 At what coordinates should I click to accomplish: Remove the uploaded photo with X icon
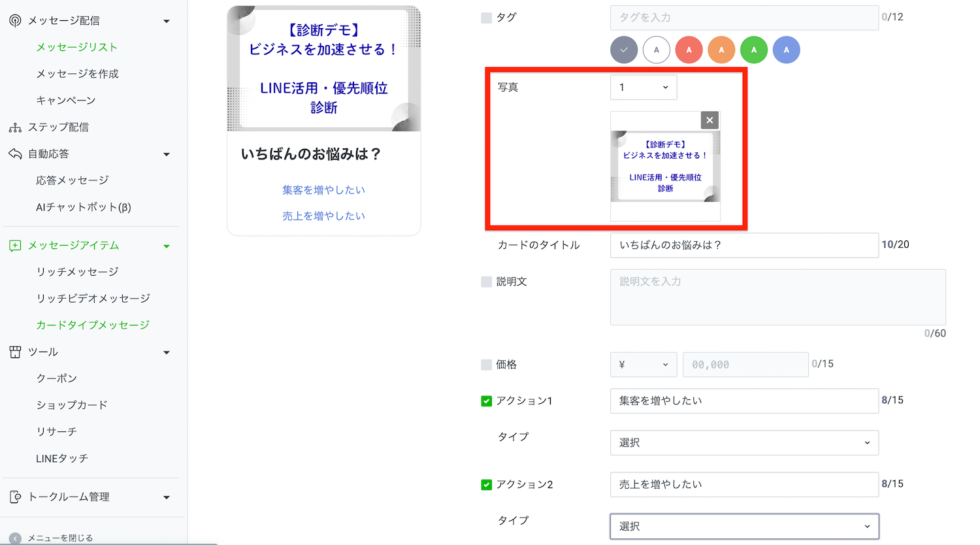coord(710,120)
